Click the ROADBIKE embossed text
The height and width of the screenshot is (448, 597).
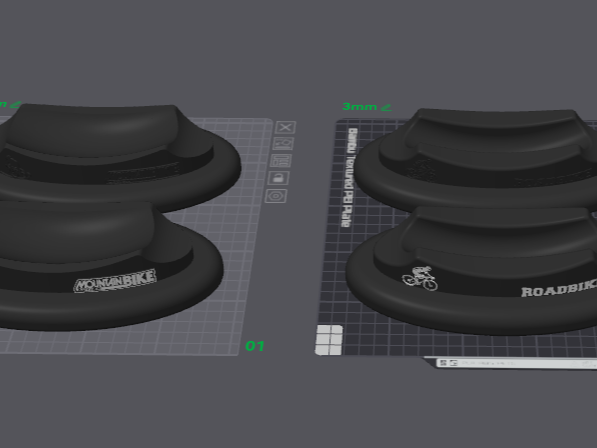coord(559,289)
